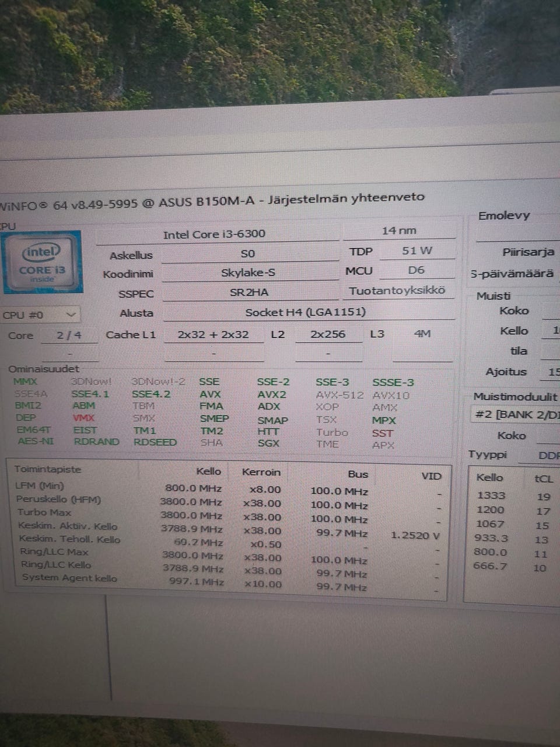Screen dimensions: 560x747
Task: Click the red SST feature label
Action: click(383, 433)
